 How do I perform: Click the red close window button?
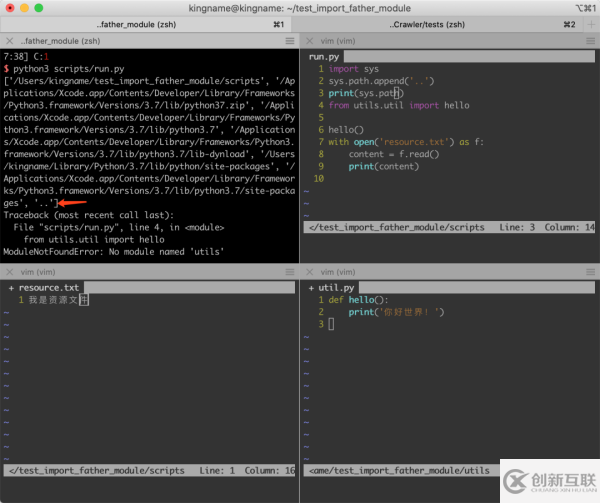click(10, 8)
